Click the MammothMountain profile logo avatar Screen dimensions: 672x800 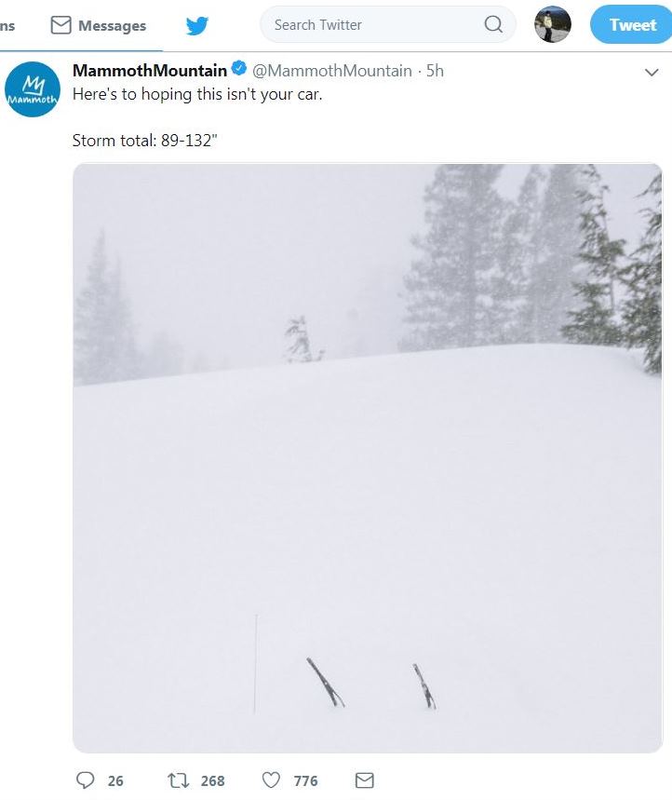pyautogui.click(x=33, y=89)
